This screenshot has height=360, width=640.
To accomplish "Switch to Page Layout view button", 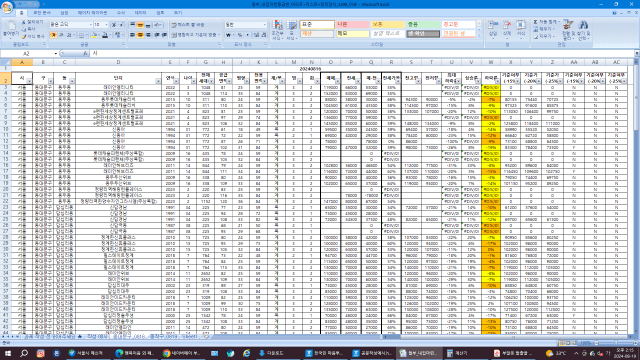I will 568,343.
